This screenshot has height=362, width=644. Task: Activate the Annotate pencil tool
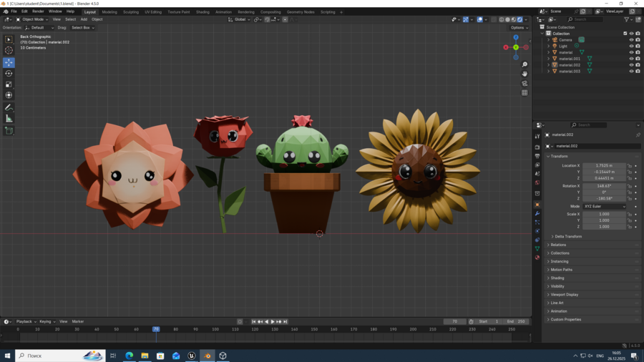(x=9, y=107)
